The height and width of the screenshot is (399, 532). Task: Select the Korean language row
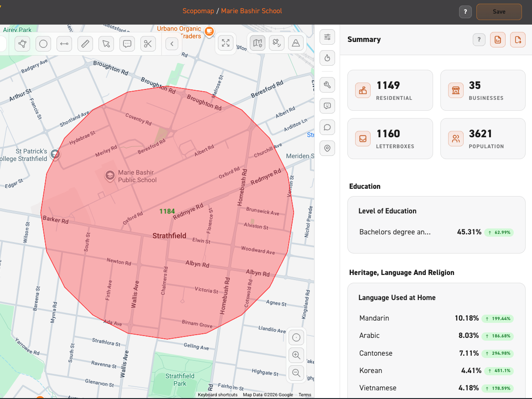[436, 370]
